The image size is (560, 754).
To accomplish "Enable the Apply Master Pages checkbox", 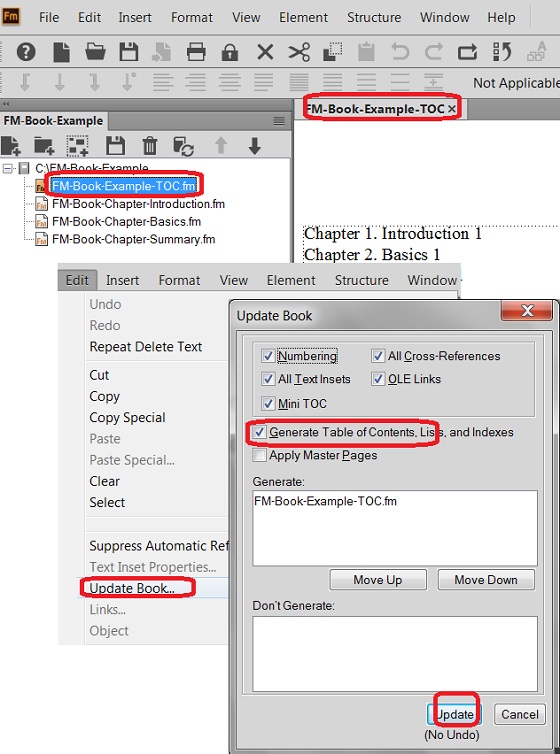I will tap(259, 455).
